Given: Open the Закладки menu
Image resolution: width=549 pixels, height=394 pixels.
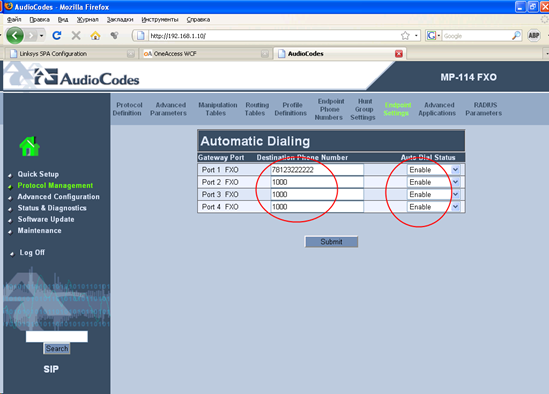Looking at the screenshot, I should point(120,20).
